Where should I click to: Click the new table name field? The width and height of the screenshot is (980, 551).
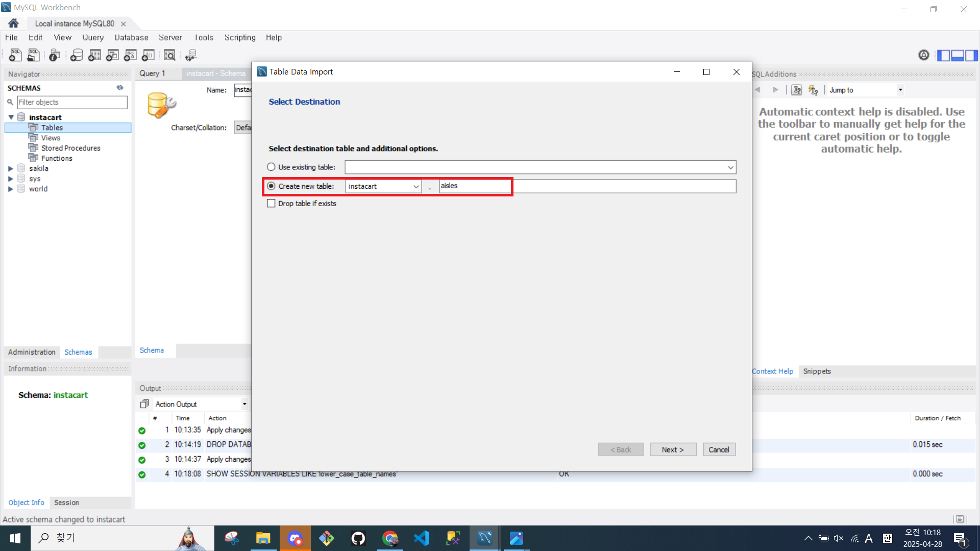click(x=474, y=186)
